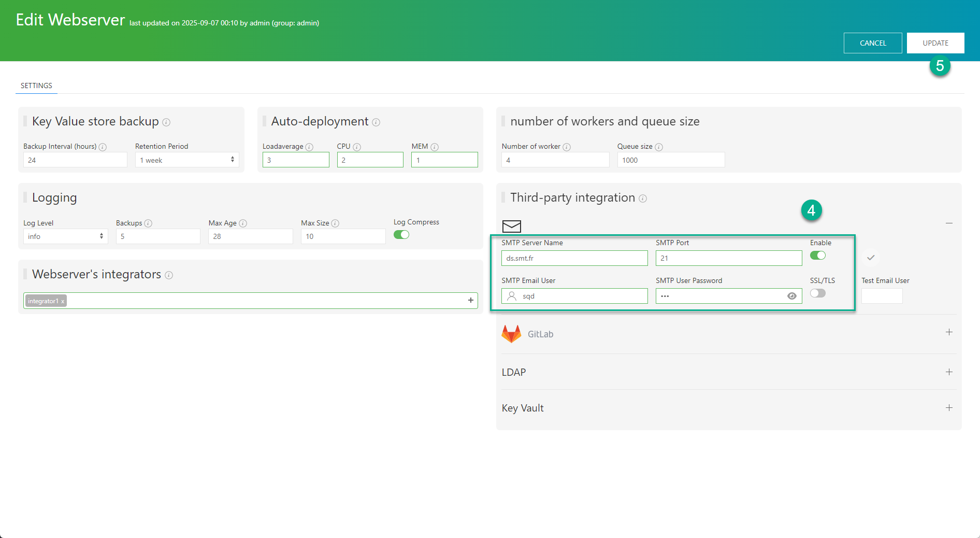This screenshot has height=538, width=980.
Task: Click the Third-party integration info icon
Action: tap(643, 199)
